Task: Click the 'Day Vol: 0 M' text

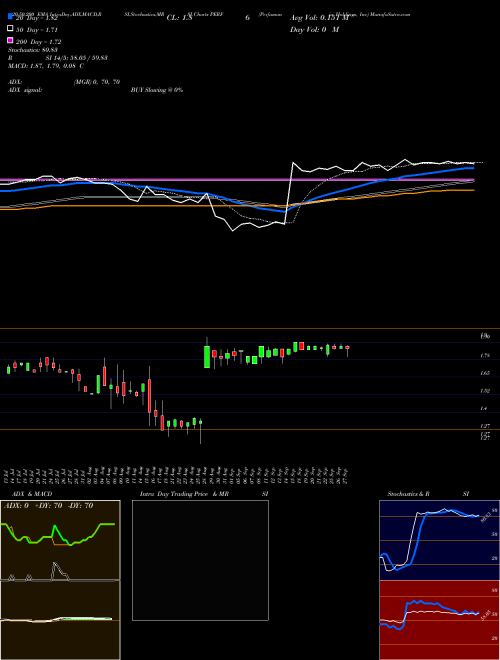Action: tap(314, 29)
